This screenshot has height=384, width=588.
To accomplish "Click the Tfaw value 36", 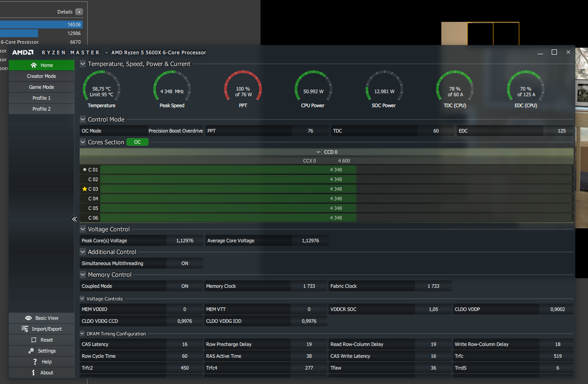I will tap(433, 368).
